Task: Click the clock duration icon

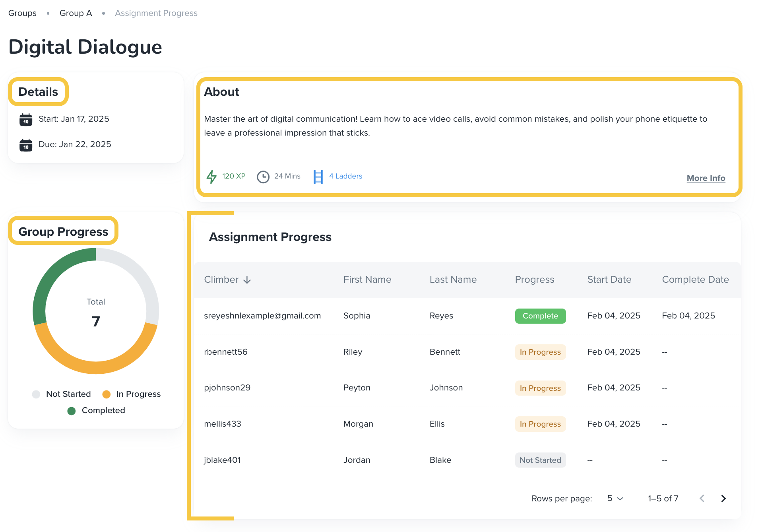Action: (263, 177)
